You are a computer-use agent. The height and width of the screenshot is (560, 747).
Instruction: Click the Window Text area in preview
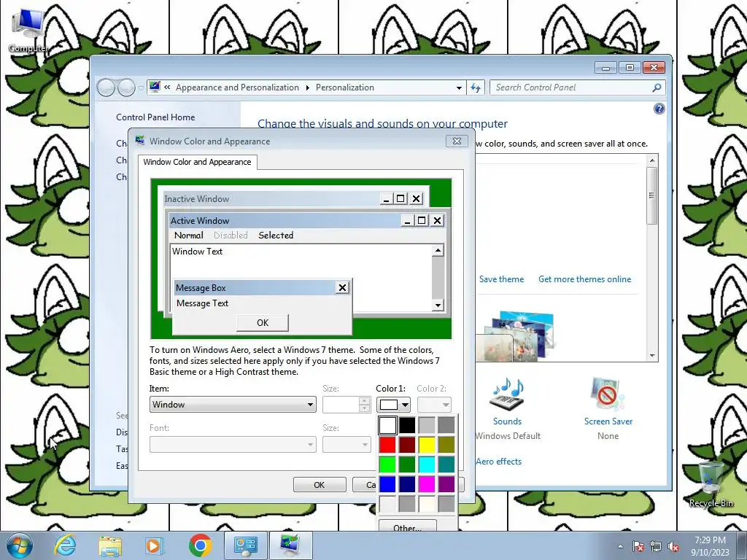[x=197, y=252]
